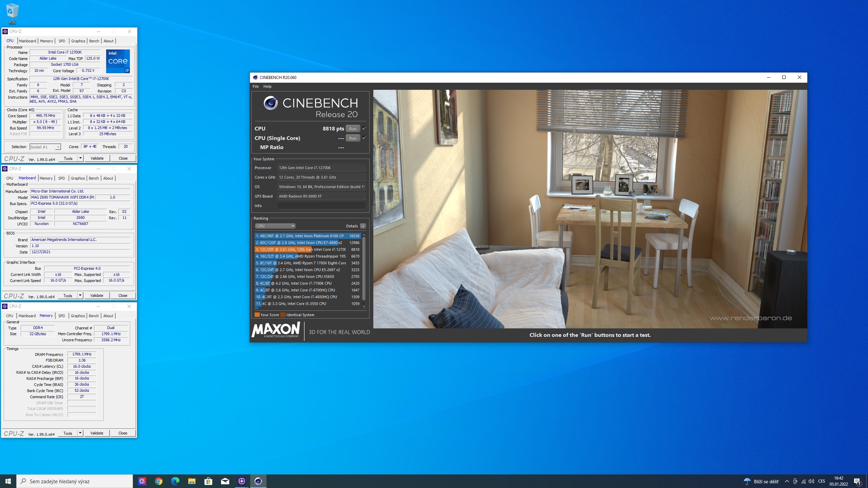Click the MAXON logo in Cinebench
Screen dimensions: 868x488
coord(276,330)
